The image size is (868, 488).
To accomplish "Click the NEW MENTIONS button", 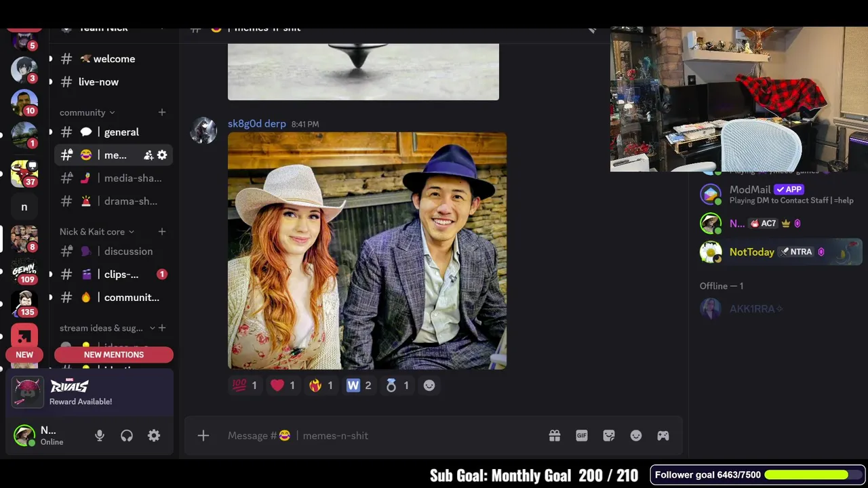I will 114,354.
